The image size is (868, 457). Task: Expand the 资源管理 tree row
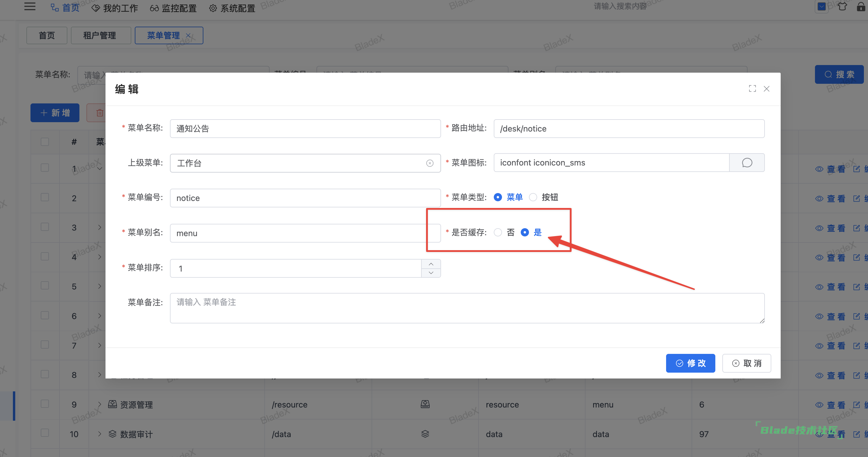coord(99,404)
